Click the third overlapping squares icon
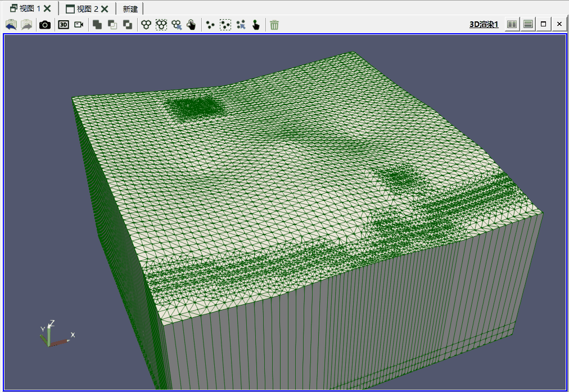This screenshot has width=569, height=392. (128, 25)
